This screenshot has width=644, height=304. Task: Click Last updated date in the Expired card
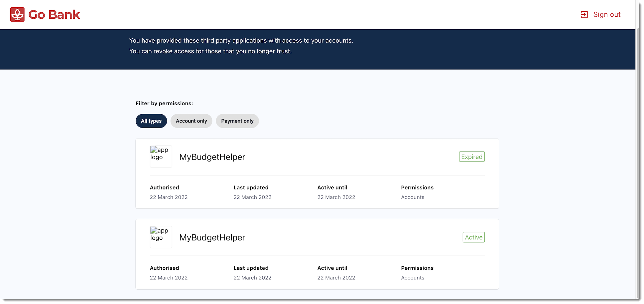point(253,197)
